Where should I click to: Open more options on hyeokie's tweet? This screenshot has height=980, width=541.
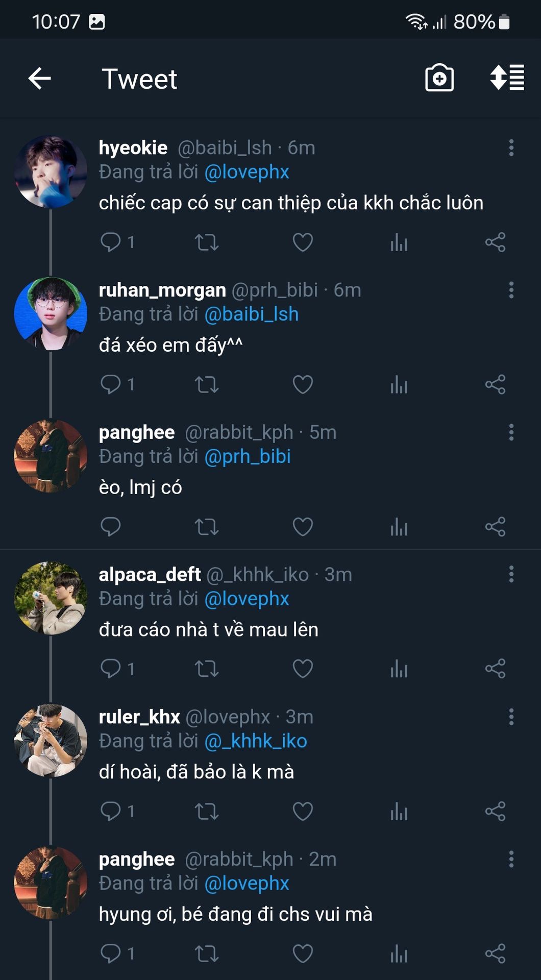point(511,148)
